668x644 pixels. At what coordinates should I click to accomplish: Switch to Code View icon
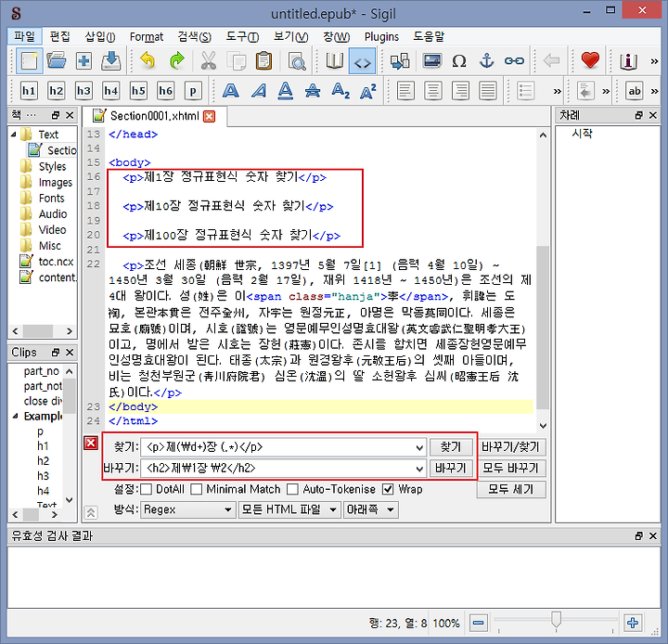(362, 61)
